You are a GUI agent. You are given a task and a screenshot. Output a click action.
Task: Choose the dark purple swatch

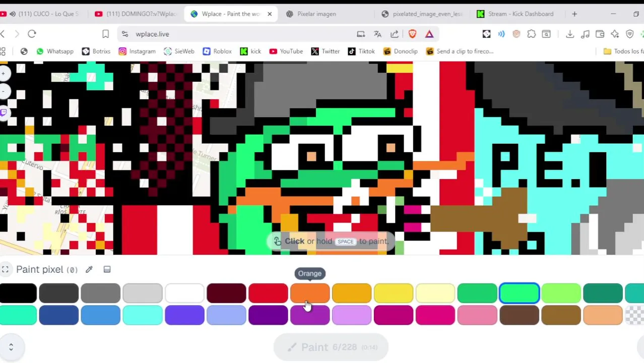[x=268, y=315]
